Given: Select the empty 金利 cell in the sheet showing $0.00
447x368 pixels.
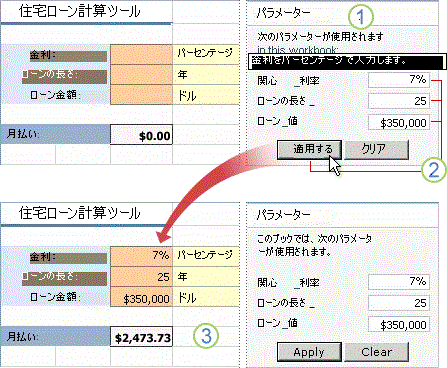Looking at the screenshot, I should coord(141,54).
